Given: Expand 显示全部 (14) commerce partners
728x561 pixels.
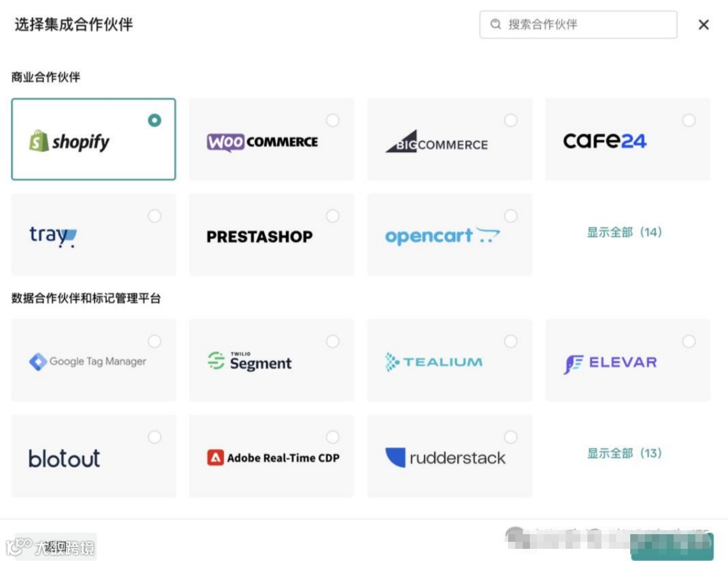Looking at the screenshot, I should 624,232.
